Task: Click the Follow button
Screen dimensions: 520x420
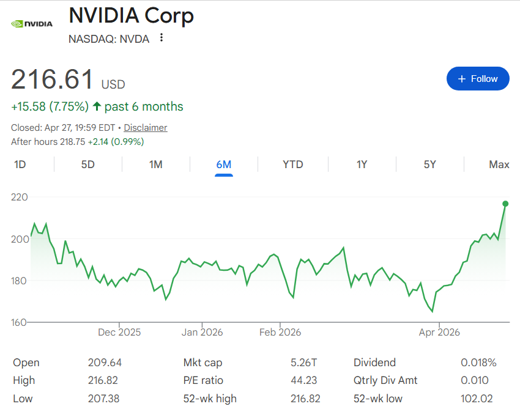Action: [478, 78]
